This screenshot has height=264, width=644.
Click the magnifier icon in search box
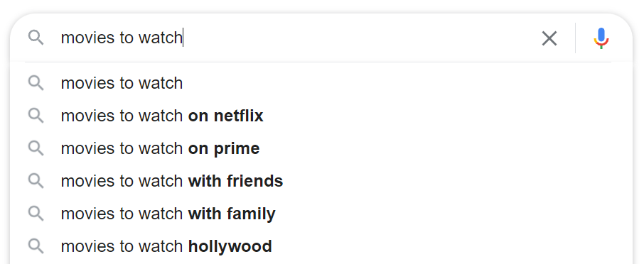36,38
